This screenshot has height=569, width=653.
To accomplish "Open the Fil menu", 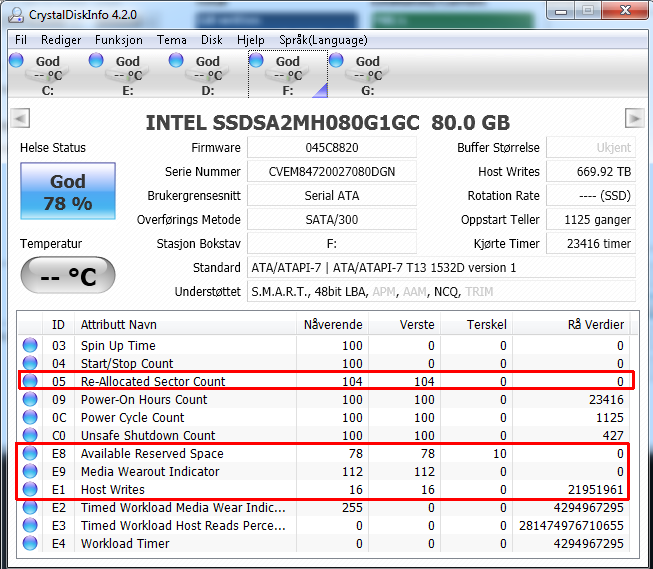I will coord(21,40).
